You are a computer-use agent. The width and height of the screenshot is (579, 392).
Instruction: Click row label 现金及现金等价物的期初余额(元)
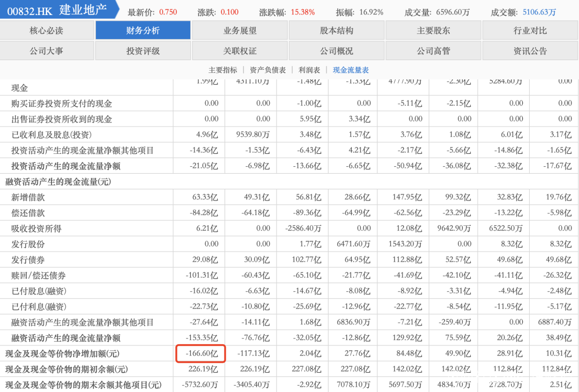[66, 369]
